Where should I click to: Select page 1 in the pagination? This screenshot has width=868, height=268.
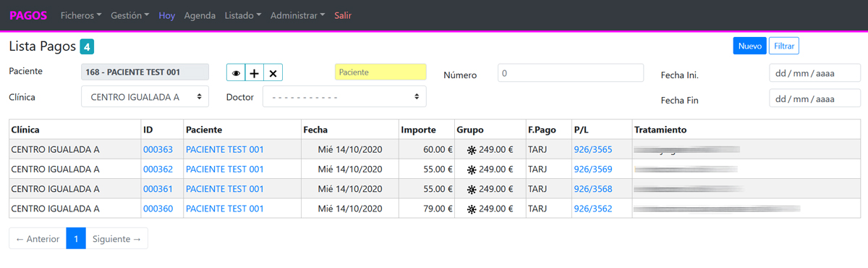76,238
